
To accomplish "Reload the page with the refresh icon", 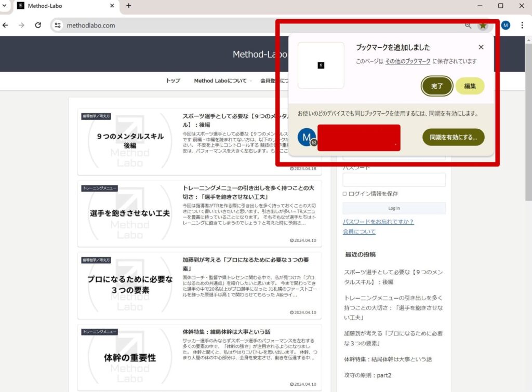I will [x=38, y=25].
